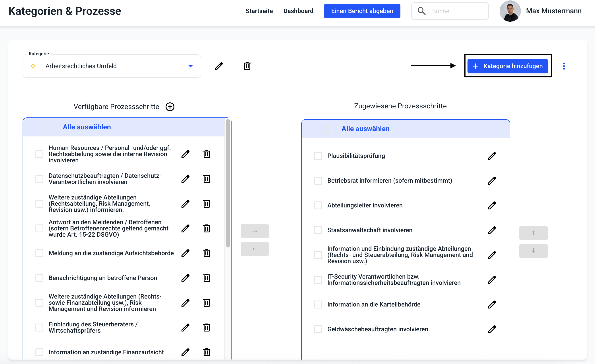Open the three-dot more options menu

[564, 66]
